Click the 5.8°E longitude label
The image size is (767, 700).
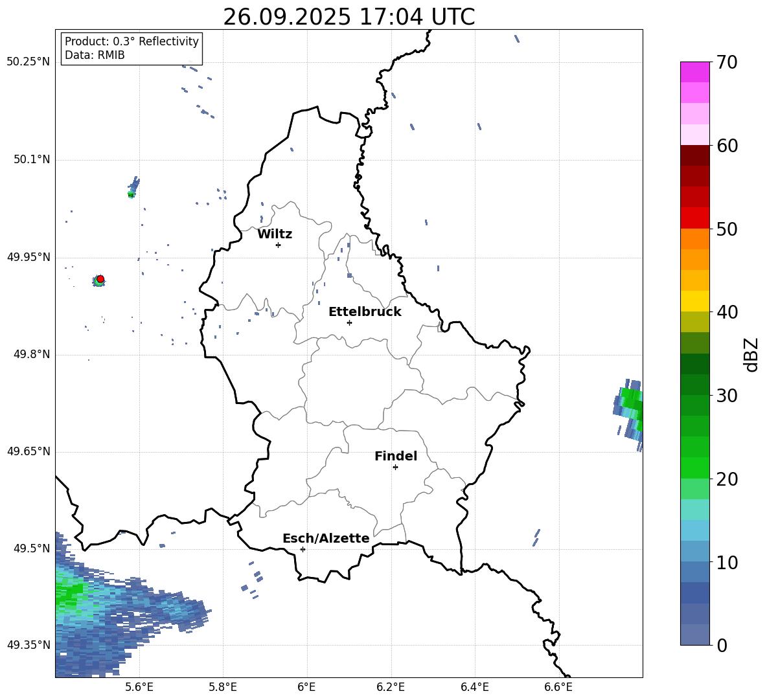point(223,687)
